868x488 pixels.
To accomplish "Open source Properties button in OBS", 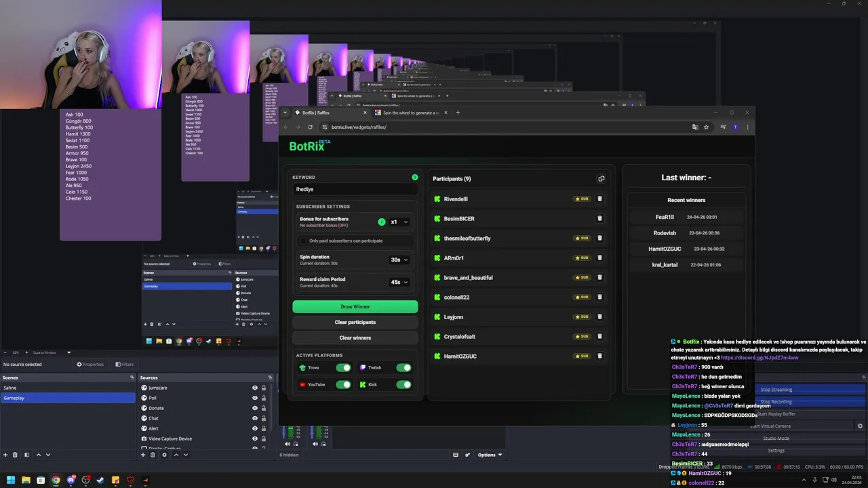I will click(x=91, y=364).
